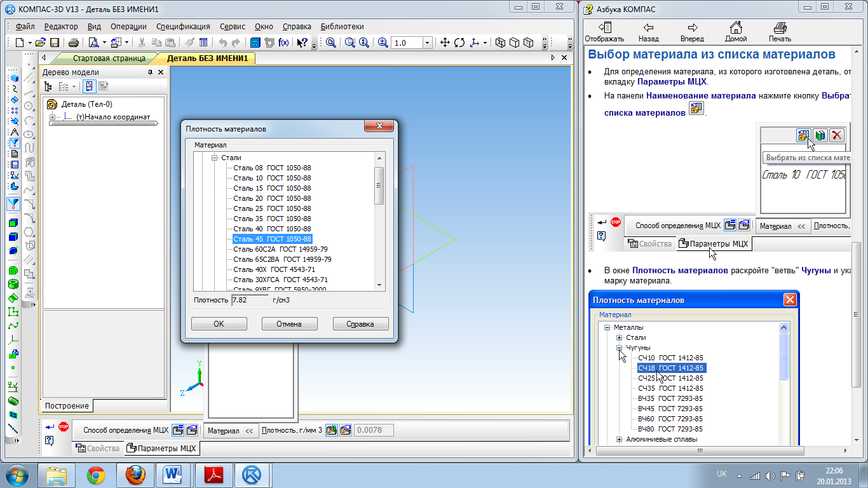Click the Назад arrow in Азбука КОМПАС
Screen dimensions: 868x488
[648, 31]
